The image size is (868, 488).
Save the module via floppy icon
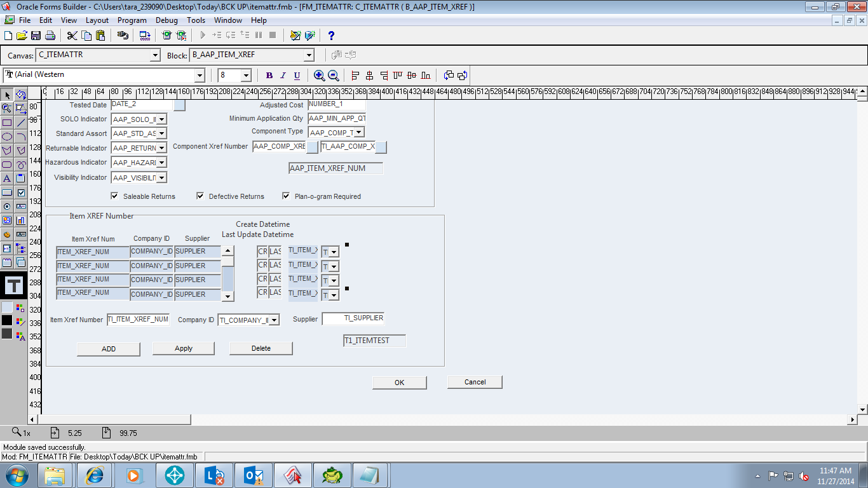click(x=36, y=36)
